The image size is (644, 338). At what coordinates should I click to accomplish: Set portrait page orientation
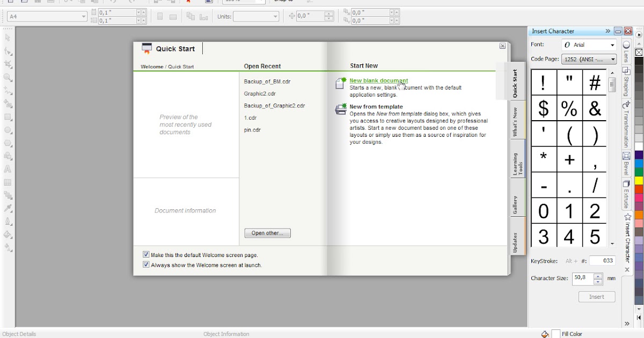pyautogui.click(x=160, y=17)
